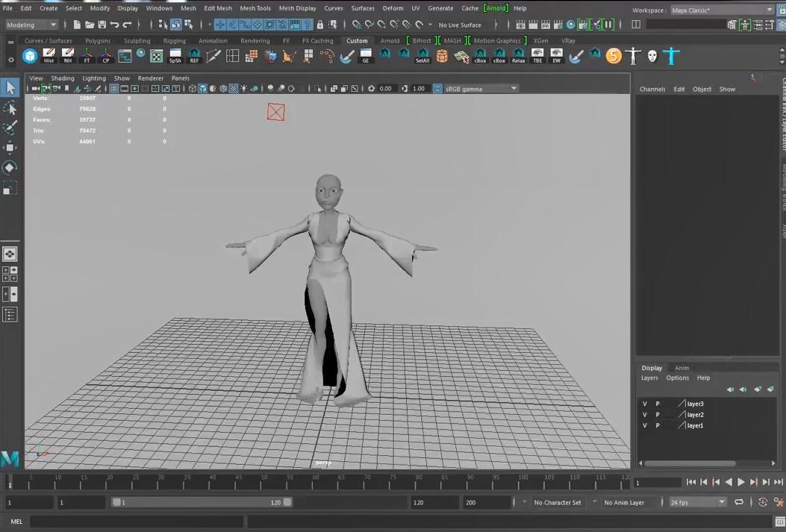Click the time range slider bar

point(202,502)
